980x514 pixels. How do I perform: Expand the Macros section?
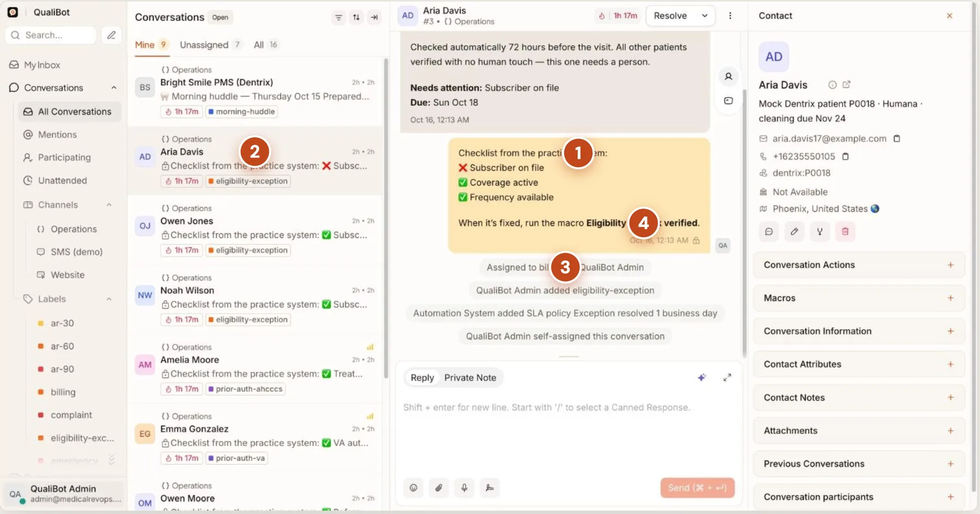(859, 298)
